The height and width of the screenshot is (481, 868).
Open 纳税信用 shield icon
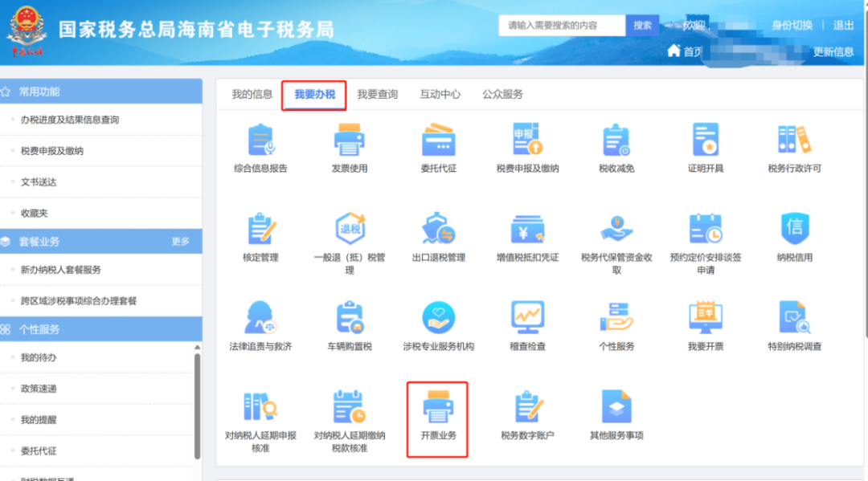click(794, 229)
